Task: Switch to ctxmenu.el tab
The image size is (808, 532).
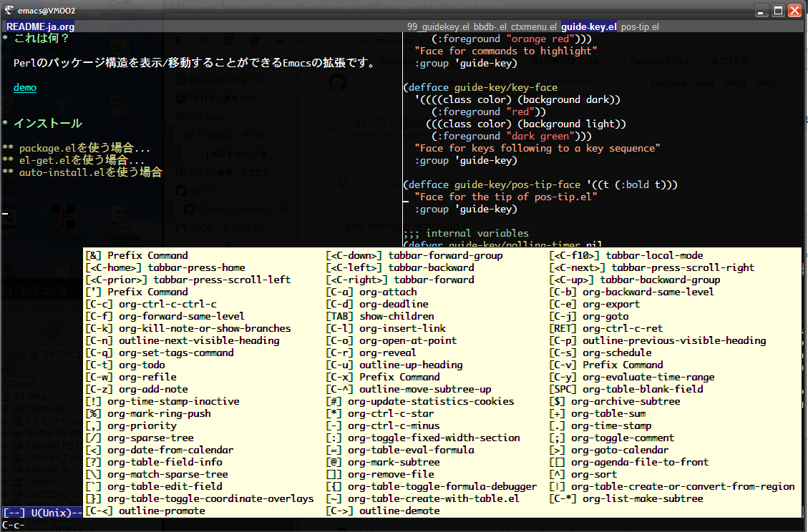Action: tap(534, 26)
